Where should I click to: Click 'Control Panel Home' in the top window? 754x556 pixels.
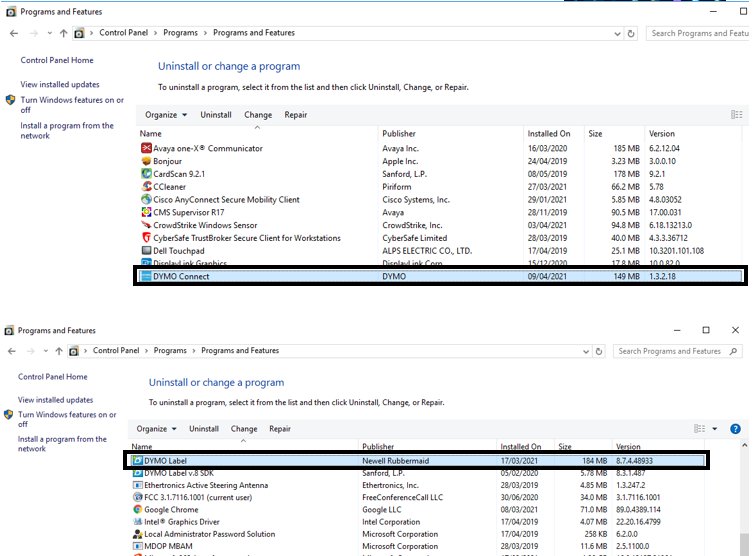[57, 61]
